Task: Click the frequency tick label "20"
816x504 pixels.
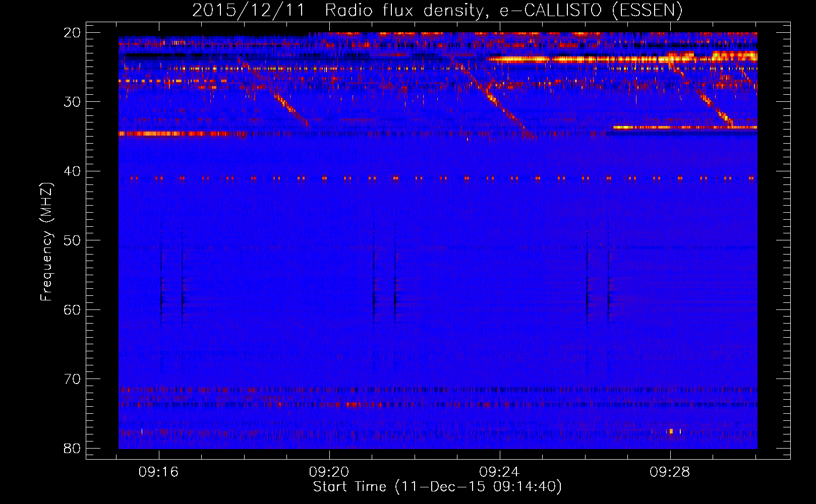Action: pos(73,33)
